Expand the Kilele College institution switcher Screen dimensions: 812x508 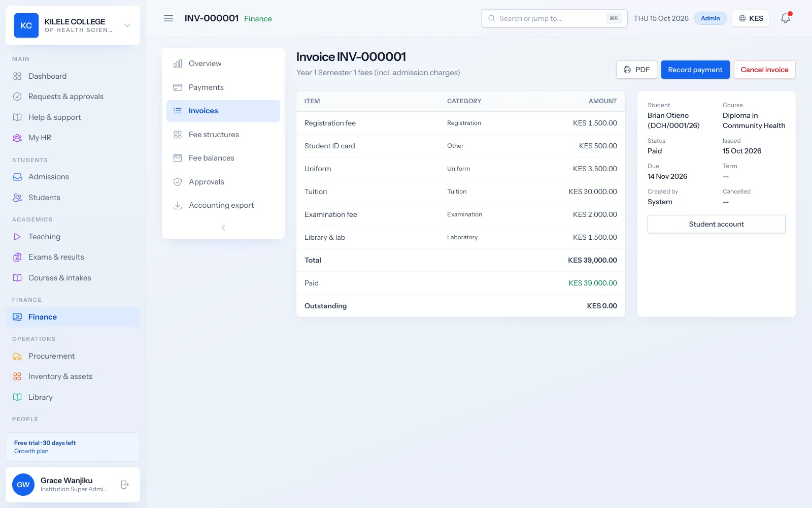click(x=73, y=25)
